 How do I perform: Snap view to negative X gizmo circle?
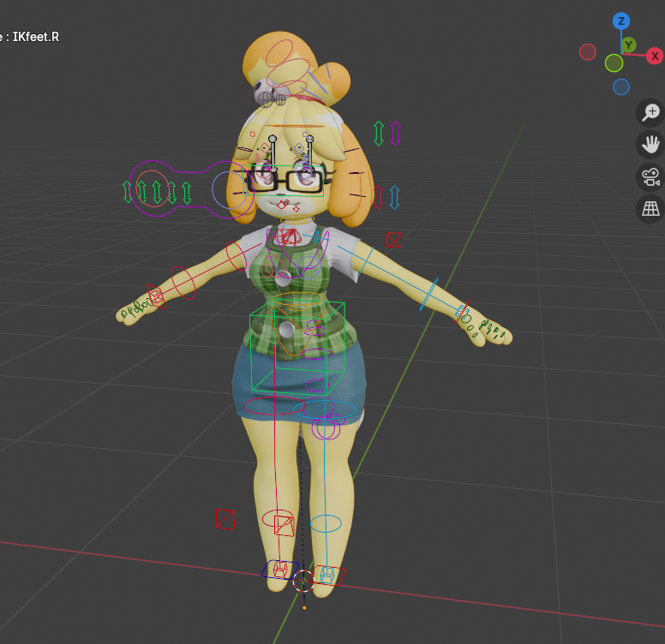click(x=587, y=52)
